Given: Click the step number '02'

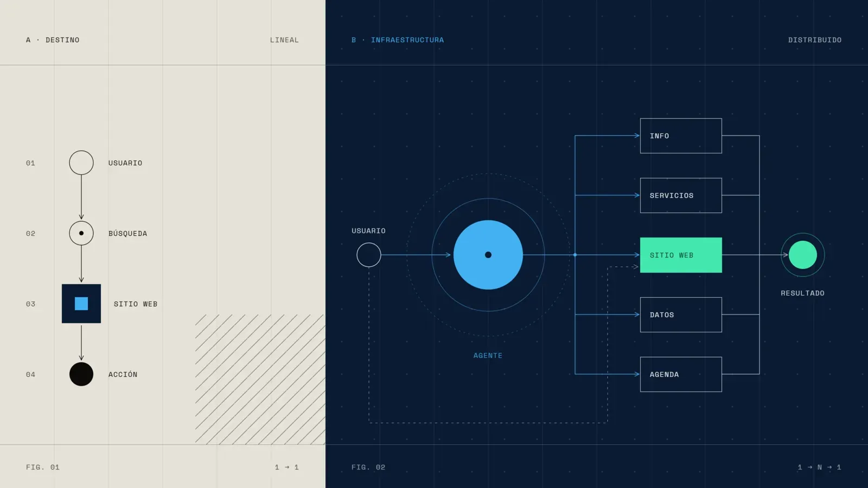Looking at the screenshot, I should (30, 233).
